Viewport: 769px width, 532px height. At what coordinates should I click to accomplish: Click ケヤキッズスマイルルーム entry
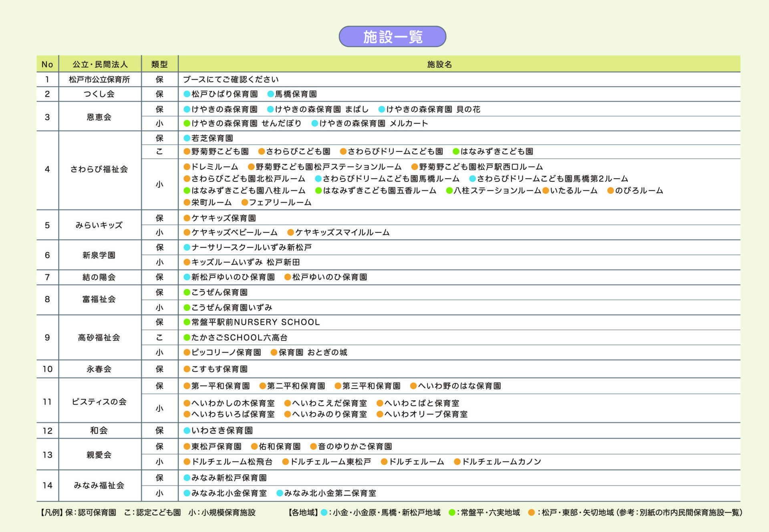[342, 232]
